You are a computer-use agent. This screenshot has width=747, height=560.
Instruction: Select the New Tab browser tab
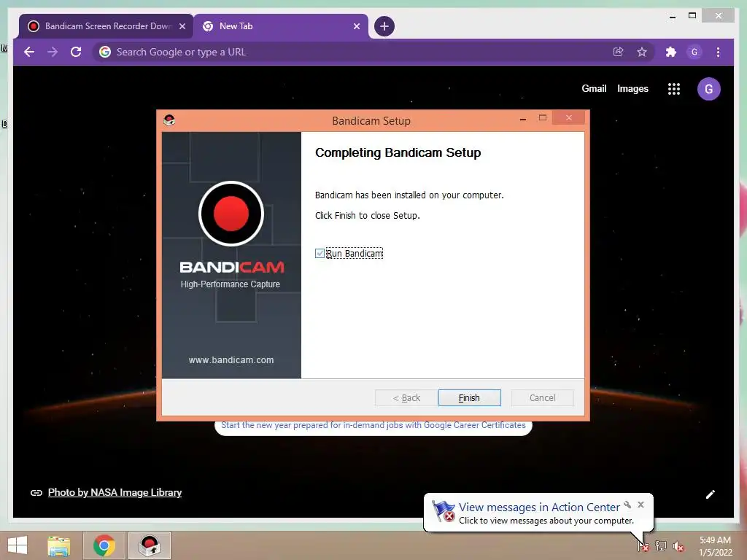click(x=281, y=26)
